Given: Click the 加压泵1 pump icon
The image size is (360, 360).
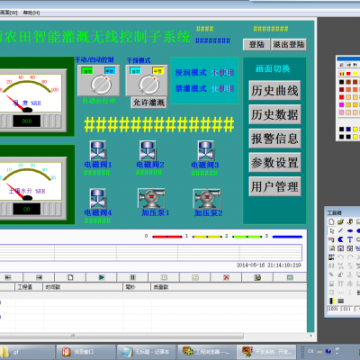Looking at the screenshot, I should (x=151, y=198).
